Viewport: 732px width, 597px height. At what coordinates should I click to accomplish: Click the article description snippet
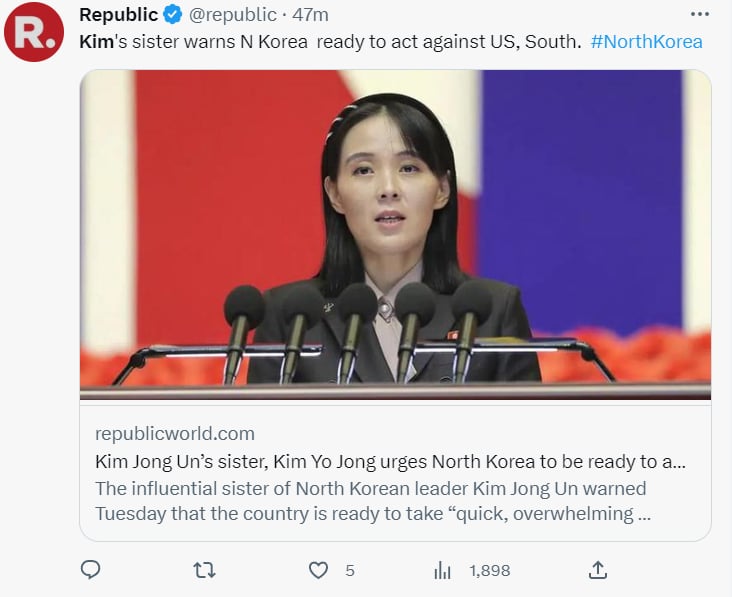tap(373, 501)
